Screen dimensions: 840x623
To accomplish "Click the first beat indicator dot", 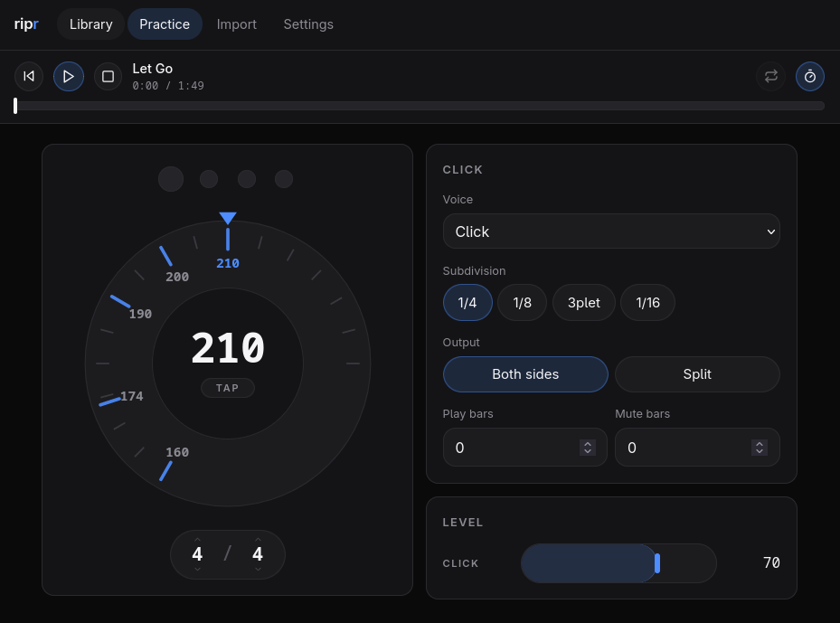I will (171, 179).
